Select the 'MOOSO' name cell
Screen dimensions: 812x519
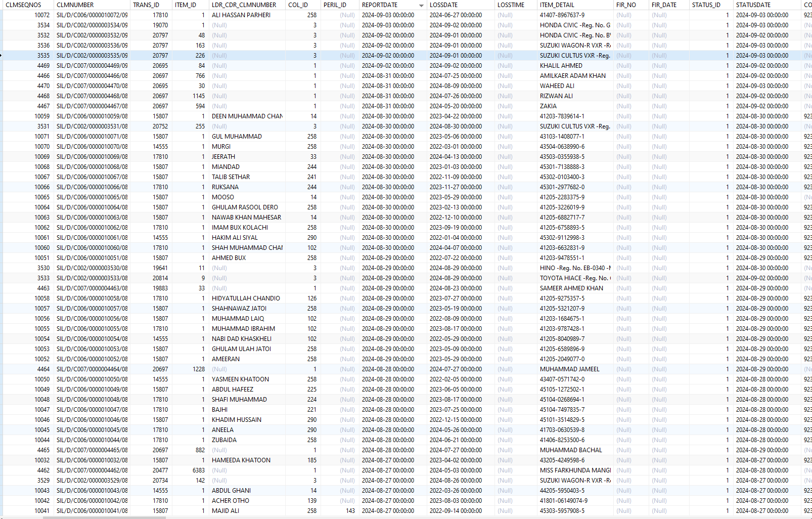247,197
